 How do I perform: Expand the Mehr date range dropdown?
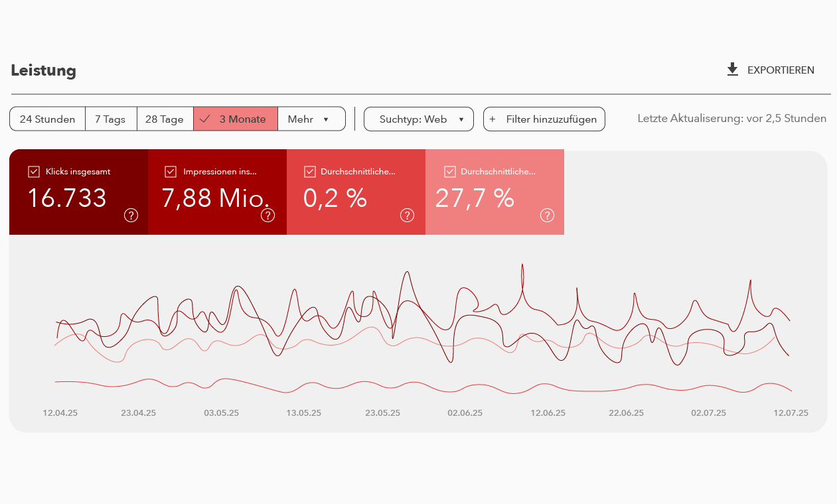(x=311, y=119)
